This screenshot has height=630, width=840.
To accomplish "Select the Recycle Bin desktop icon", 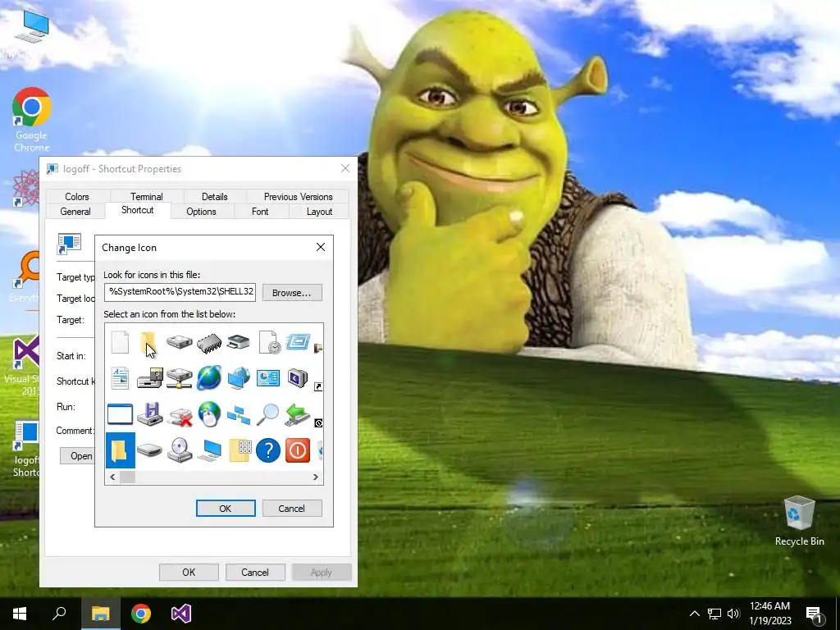I will [799, 521].
